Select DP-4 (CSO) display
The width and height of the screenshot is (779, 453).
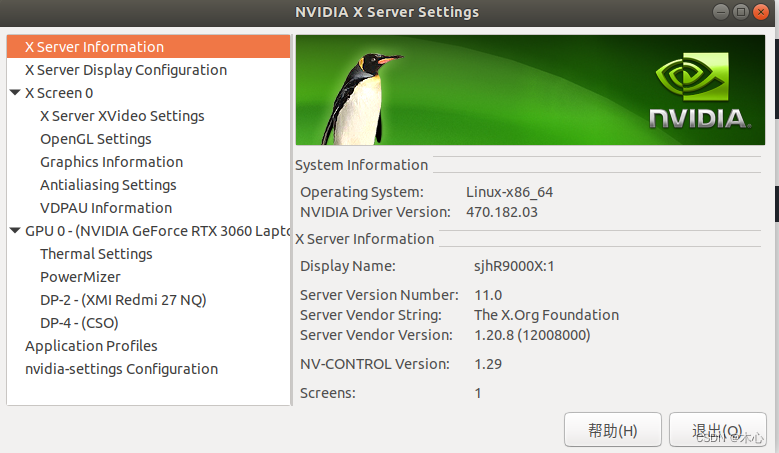tap(79, 323)
